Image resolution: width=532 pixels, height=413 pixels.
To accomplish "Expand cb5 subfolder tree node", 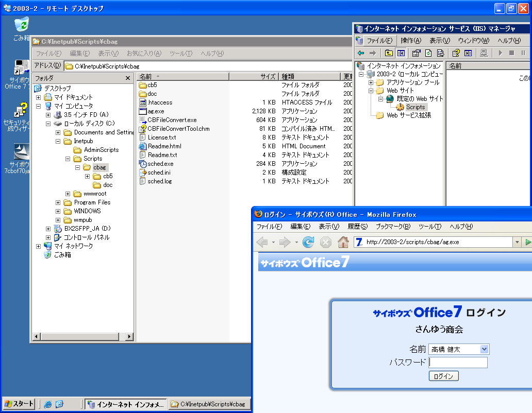I will (87, 176).
